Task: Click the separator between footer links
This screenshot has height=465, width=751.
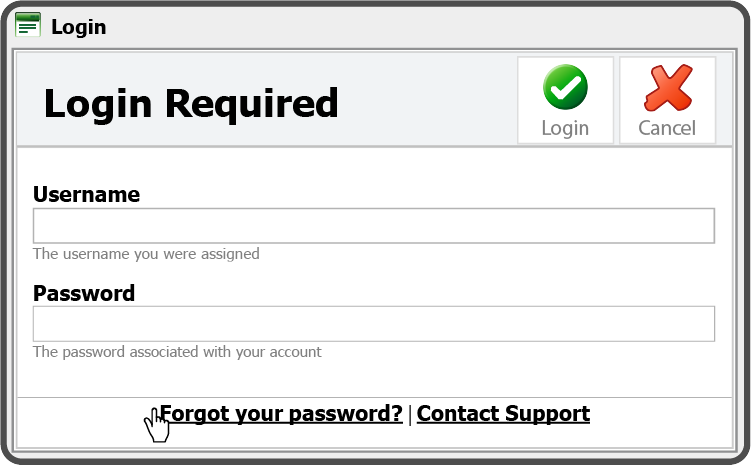Action: click(410, 414)
